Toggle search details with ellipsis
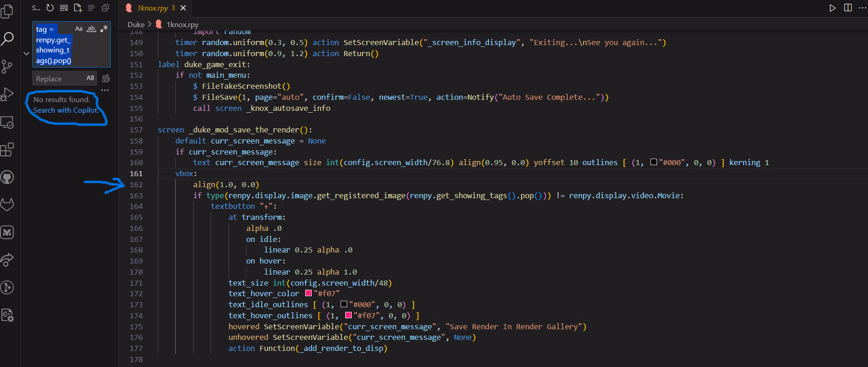The image size is (868, 367). click(x=105, y=90)
